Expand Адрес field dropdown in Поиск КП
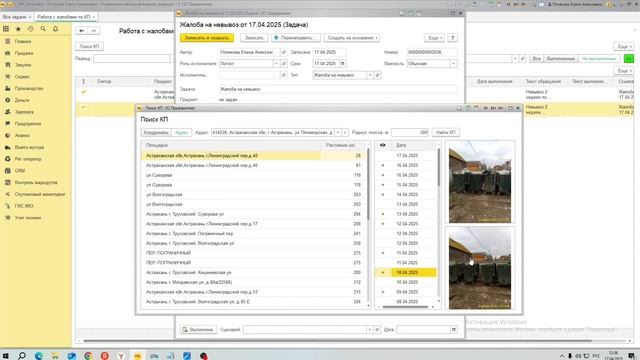640x360 pixels. [338, 133]
